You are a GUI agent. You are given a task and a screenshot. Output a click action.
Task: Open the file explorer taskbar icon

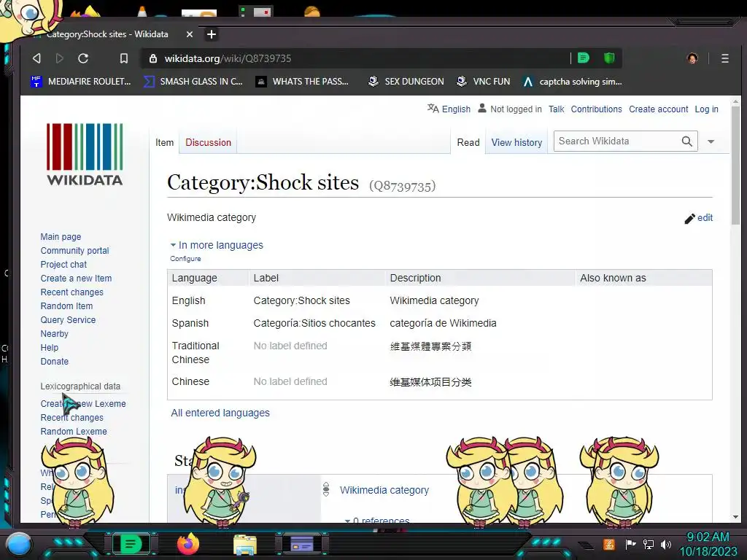coord(245,544)
